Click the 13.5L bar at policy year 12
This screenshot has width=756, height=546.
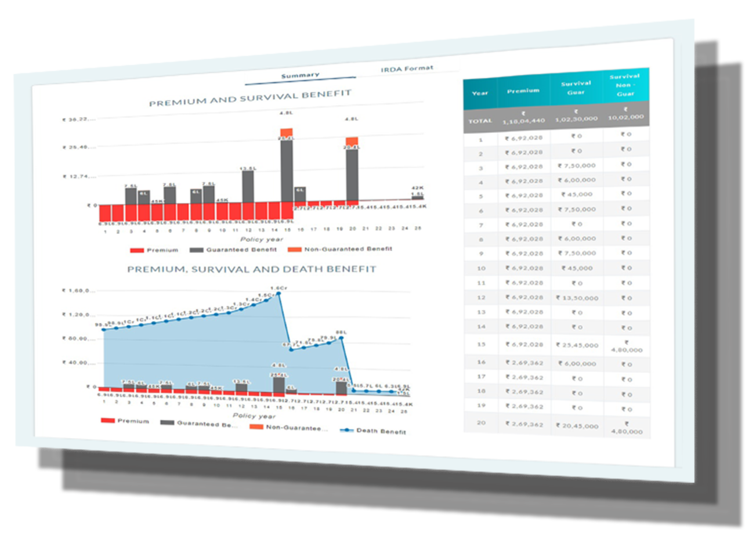(248, 186)
